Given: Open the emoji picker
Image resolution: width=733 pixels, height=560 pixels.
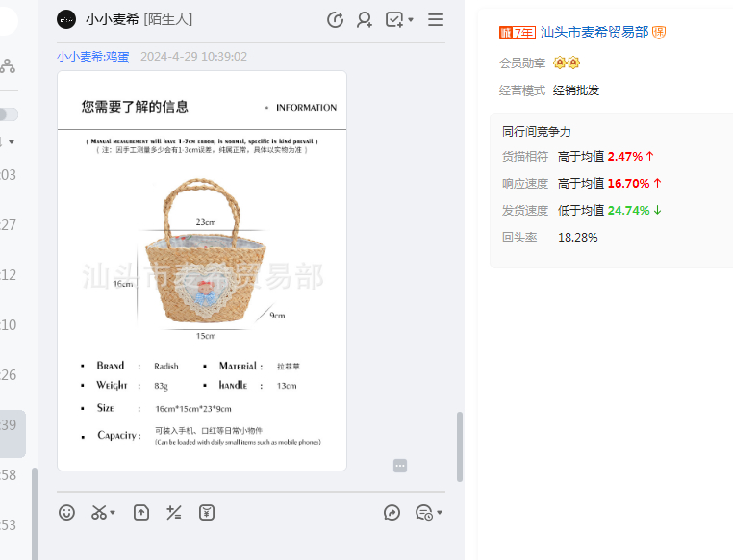Looking at the screenshot, I should tap(66, 512).
